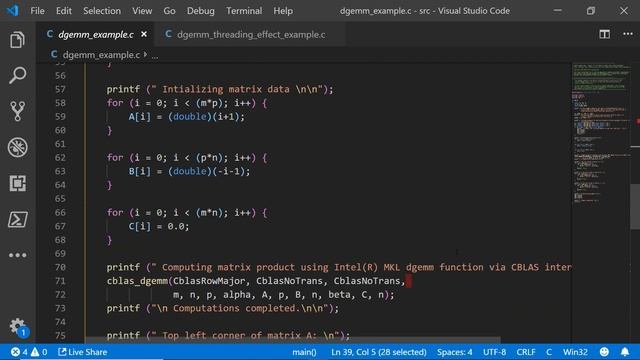The height and width of the screenshot is (360, 640).
Task: Open feedback smiley icon
Action: point(604,352)
